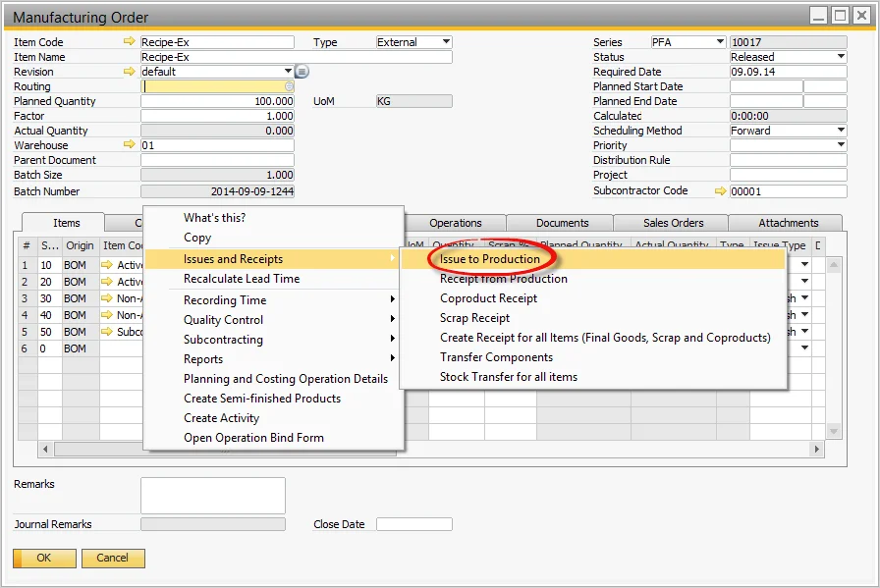Open the Type dropdown showing External
Viewport: 880px width, 588px height.
pyautogui.click(x=446, y=41)
